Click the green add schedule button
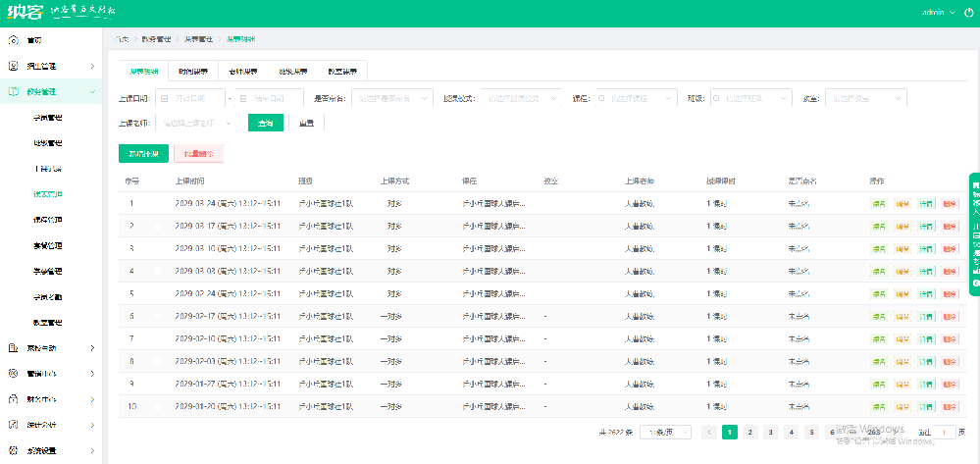980x464 pixels. [144, 153]
